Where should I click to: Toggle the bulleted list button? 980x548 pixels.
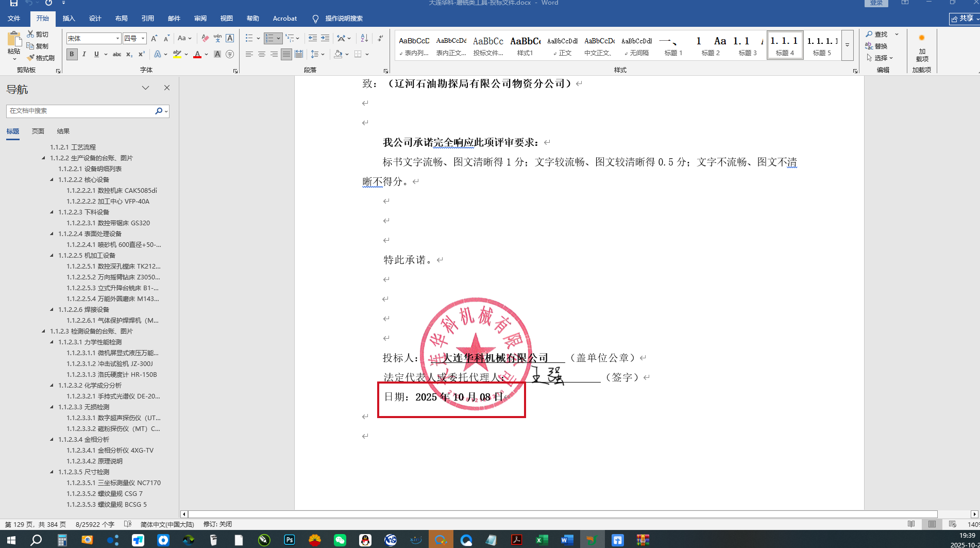[x=249, y=38]
